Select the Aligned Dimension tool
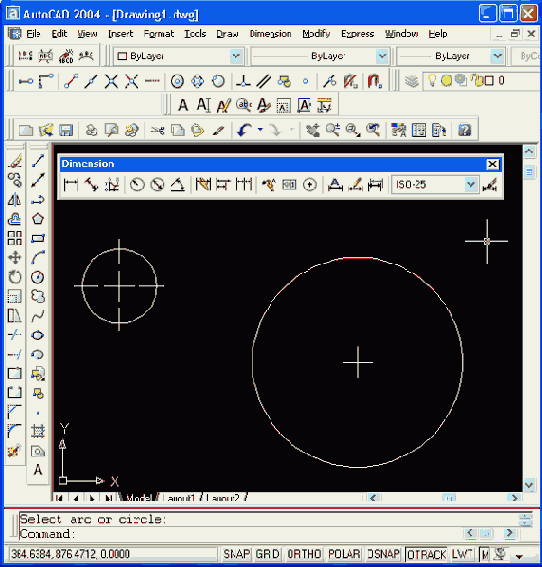The width and height of the screenshot is (542, 567). pyautogui.click(x=91, y=185)
